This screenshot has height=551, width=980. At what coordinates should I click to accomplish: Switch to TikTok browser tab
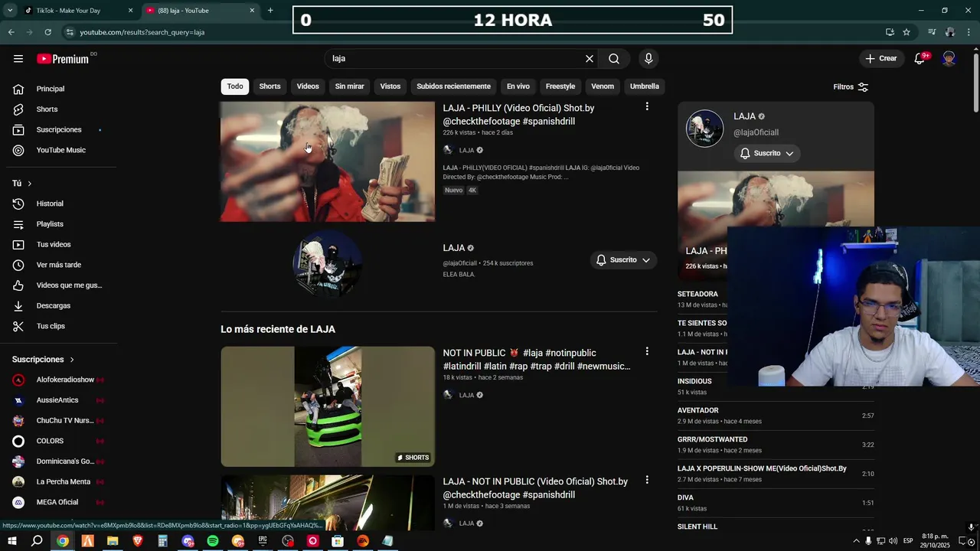pyautogui.click(x=77, y=11)
